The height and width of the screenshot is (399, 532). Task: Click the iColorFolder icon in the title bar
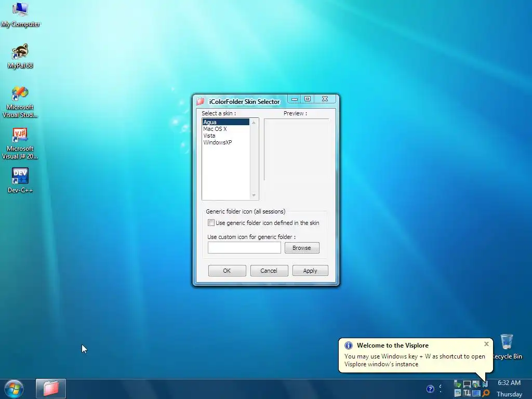(x=200, y=101)
